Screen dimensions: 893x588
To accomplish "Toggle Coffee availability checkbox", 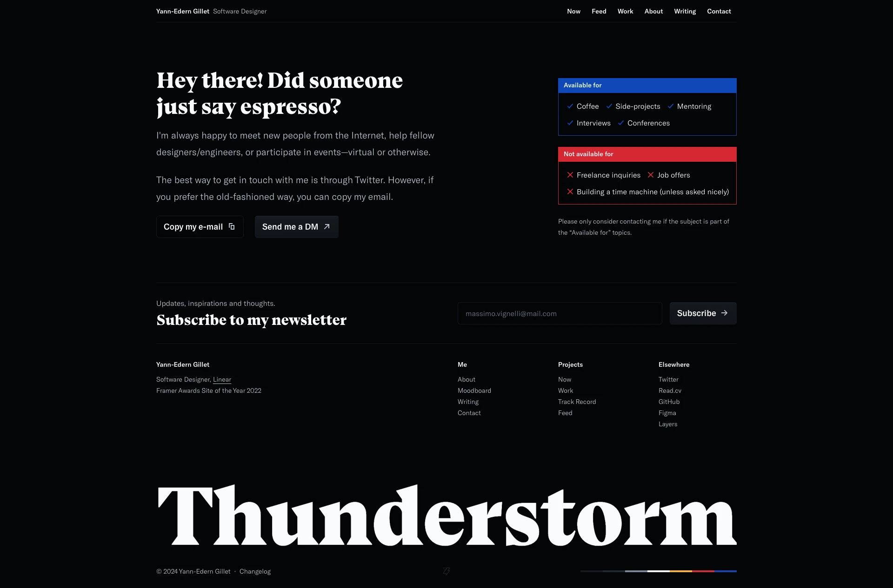I will point(570,106).
